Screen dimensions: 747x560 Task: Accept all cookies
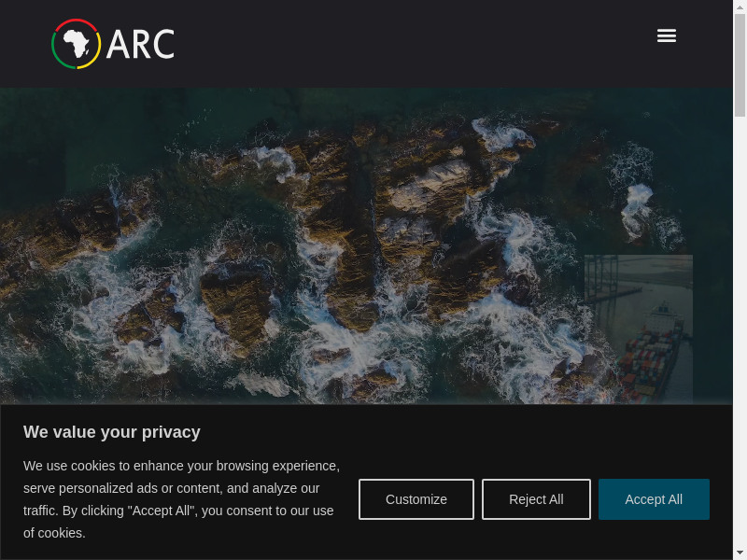(654, 499)
